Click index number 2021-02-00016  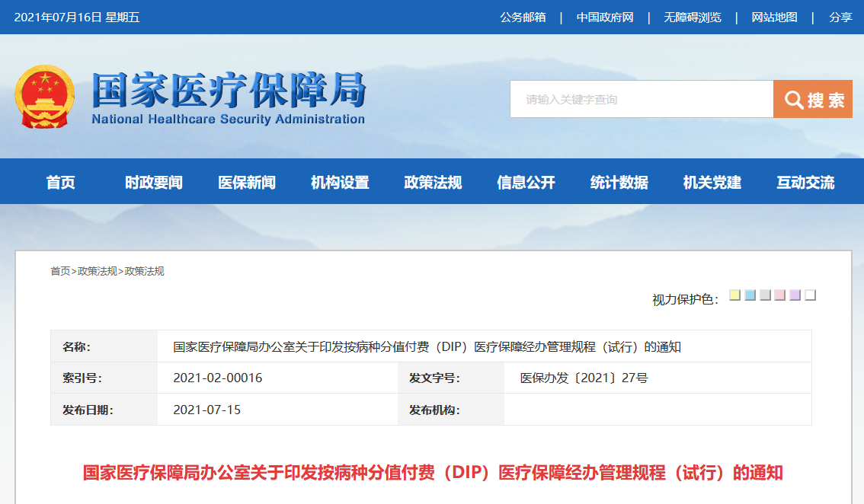pyautogui.click(x=218, y=378)
